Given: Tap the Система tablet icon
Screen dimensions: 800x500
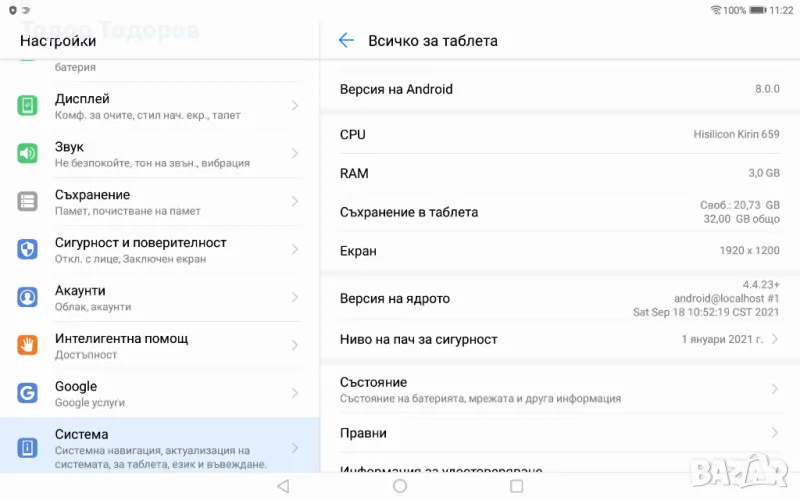Looking at the screenshot, I should click(x=28, y=447).
